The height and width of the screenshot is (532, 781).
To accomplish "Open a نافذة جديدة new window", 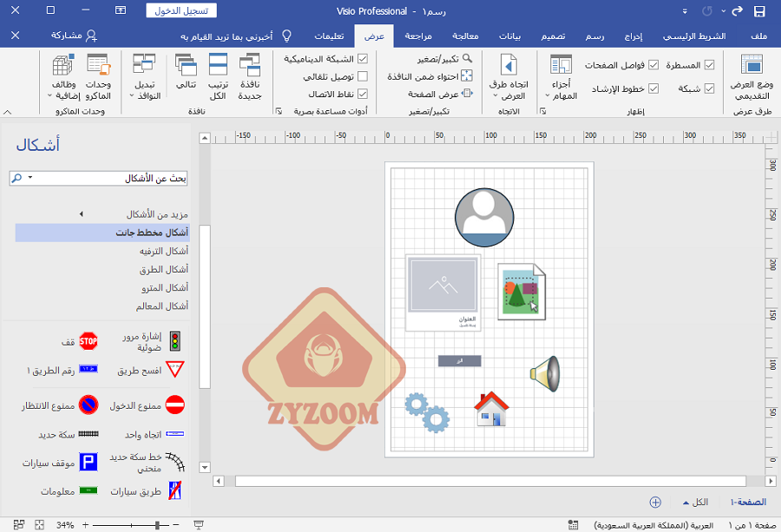I will (250, 77).
